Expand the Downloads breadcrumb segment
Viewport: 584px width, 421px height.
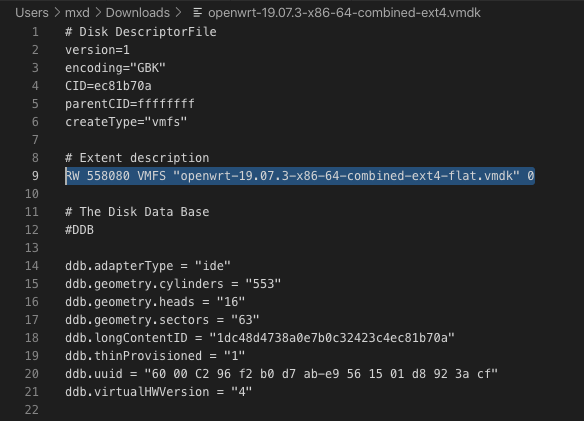click(138, 13)
